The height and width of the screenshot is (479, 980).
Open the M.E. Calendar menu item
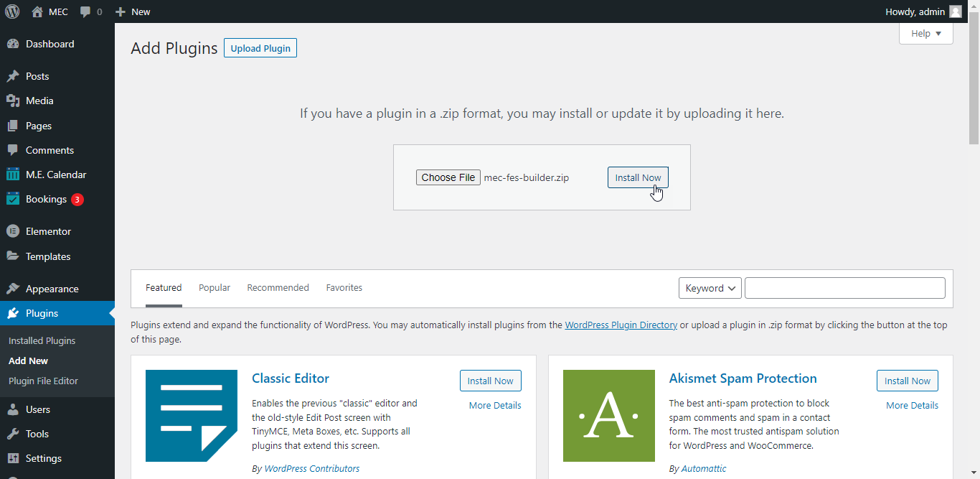[57, 175]
